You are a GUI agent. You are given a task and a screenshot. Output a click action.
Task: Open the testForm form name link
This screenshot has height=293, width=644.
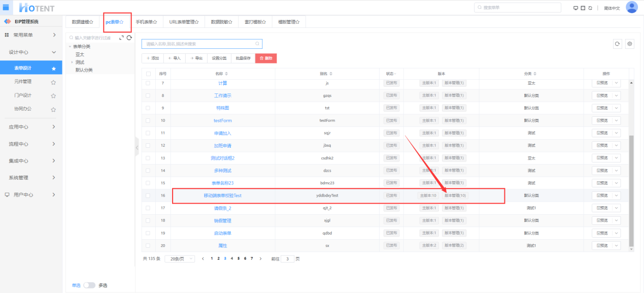click(222, 120)
